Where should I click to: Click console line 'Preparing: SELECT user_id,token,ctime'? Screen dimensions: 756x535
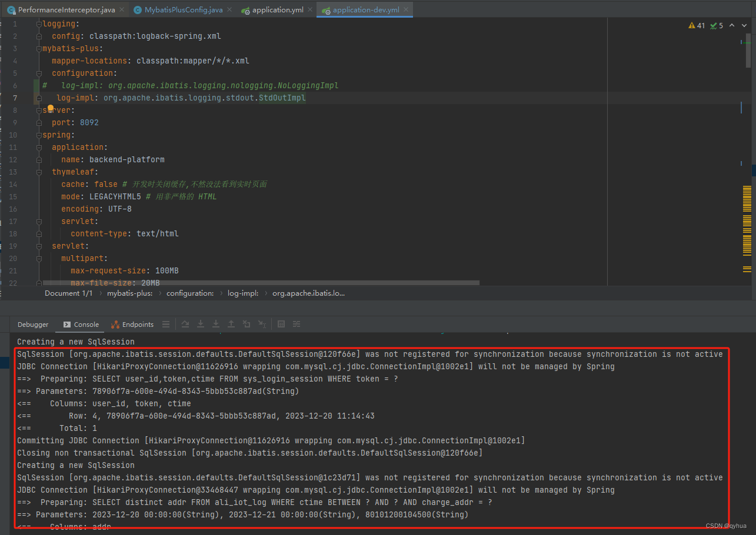click(x=208, y=379)
